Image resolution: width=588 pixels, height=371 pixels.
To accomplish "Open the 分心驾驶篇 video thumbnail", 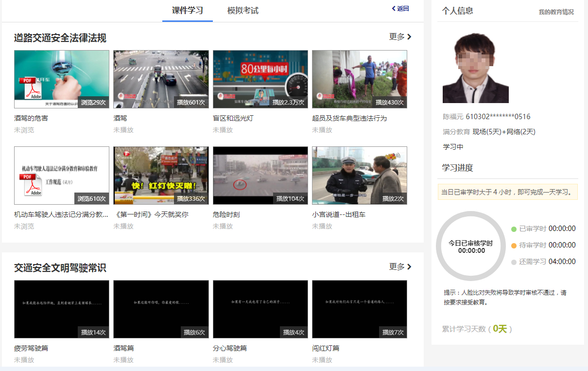I will point(260,309).
